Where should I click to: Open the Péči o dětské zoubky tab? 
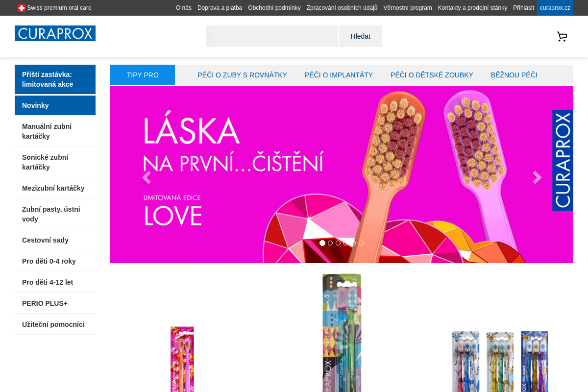click(x=432, y=75)
